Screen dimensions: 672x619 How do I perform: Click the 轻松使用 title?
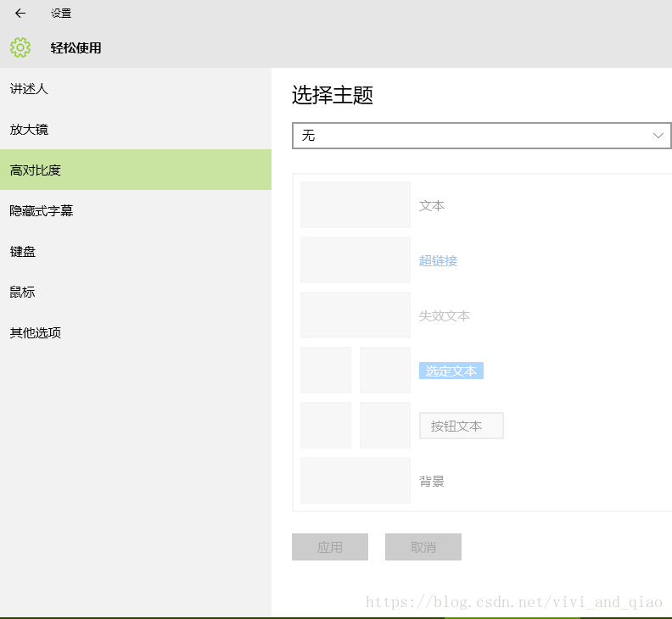click(x=76, y=48)
